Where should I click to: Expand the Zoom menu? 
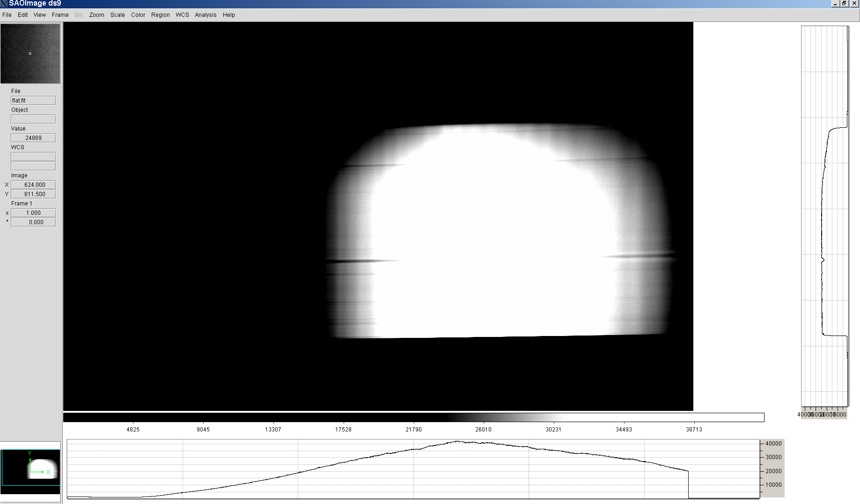[x=96, y=15]
